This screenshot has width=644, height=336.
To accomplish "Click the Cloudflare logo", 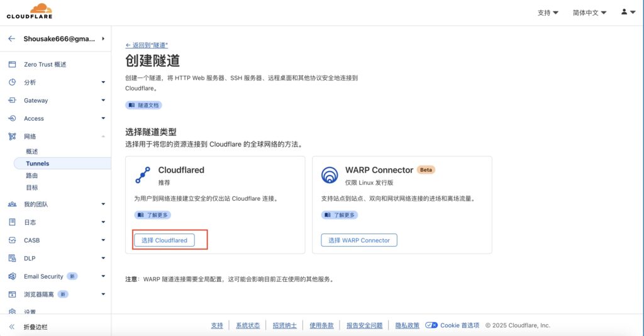I will (x=30, y=11).
